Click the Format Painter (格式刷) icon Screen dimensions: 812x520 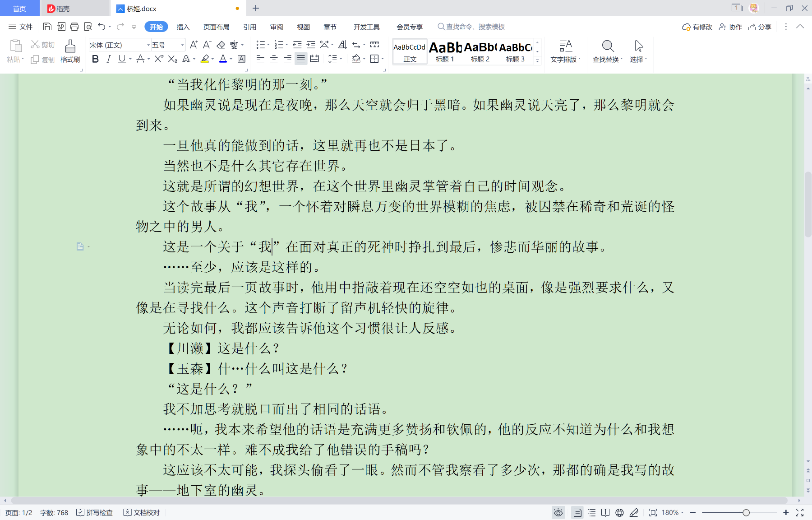click(x=70, y=51)
